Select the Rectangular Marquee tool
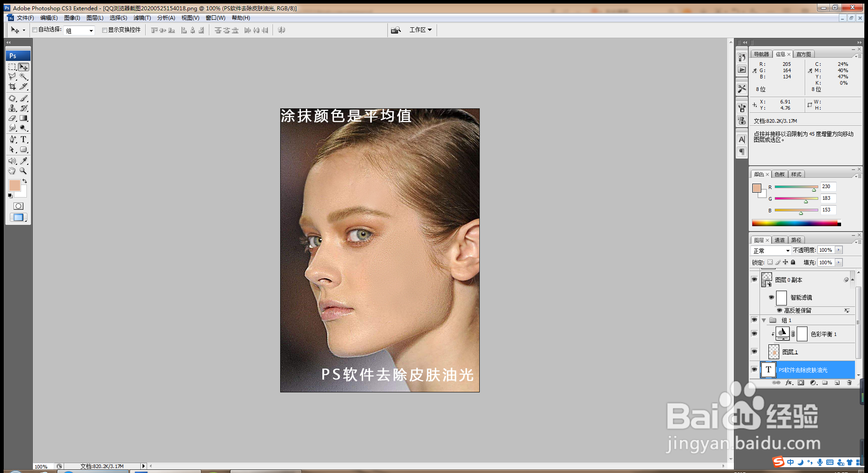This screenshot has height=473, width=868. pos(13,67)
